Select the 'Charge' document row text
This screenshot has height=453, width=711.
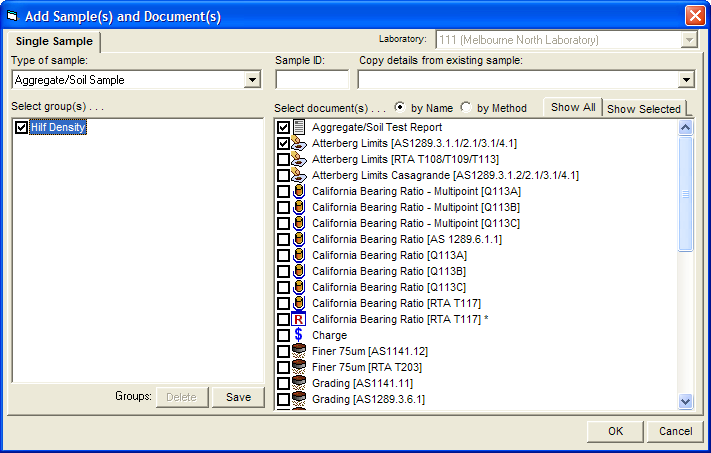tap(330, 336)
